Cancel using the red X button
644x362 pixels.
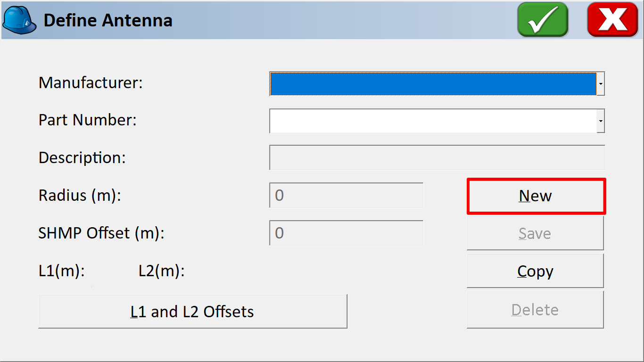(613, 20)
